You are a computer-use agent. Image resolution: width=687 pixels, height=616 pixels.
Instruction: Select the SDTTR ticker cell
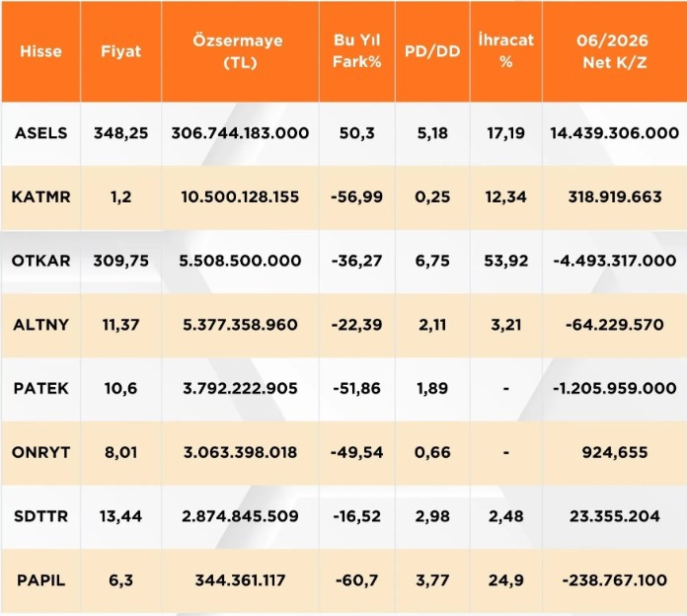tap(40, 516)
